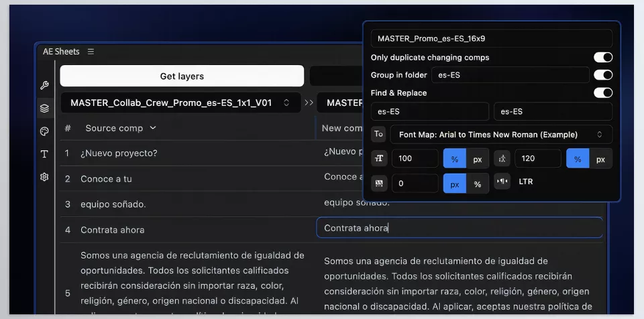Select source row 3 equipo soñado.
Viewport: 644px width, 319px height.
pos(113,204)
